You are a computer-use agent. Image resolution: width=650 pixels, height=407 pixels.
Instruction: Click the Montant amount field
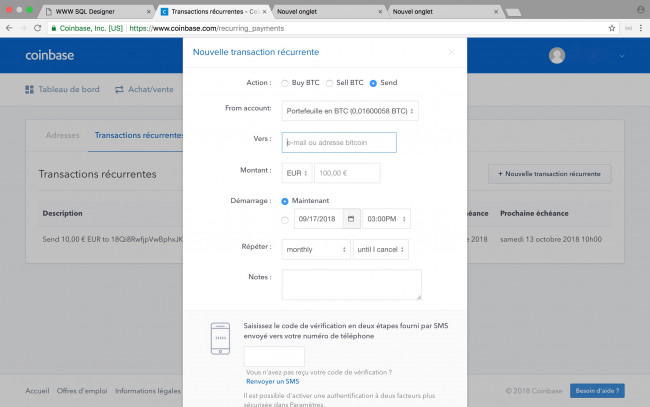point(347,173)
